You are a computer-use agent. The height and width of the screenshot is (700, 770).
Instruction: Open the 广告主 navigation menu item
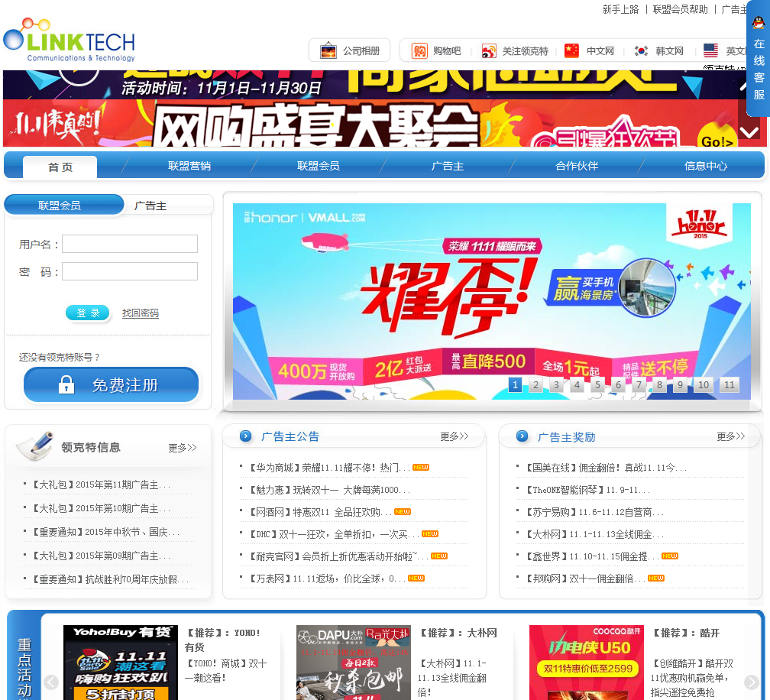click(448, 166)
